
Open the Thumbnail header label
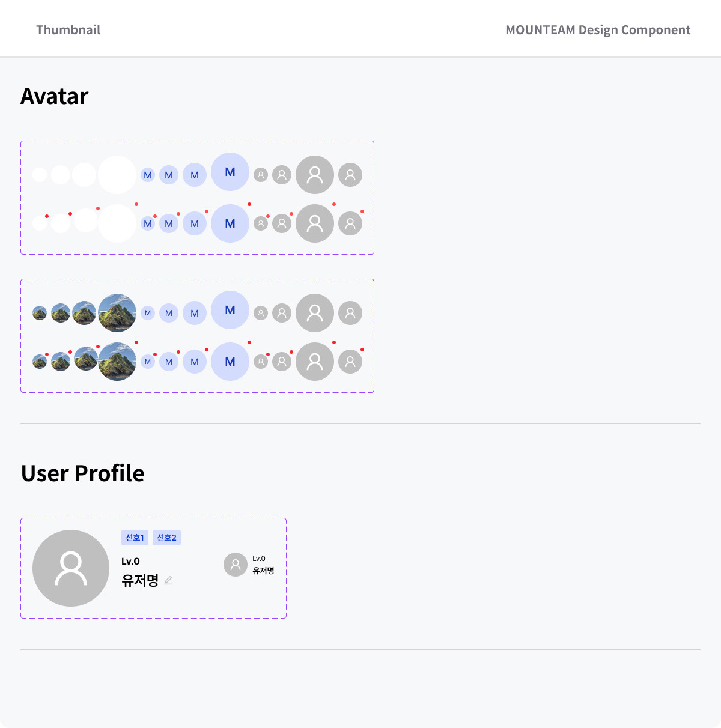[x=68, y=30]
